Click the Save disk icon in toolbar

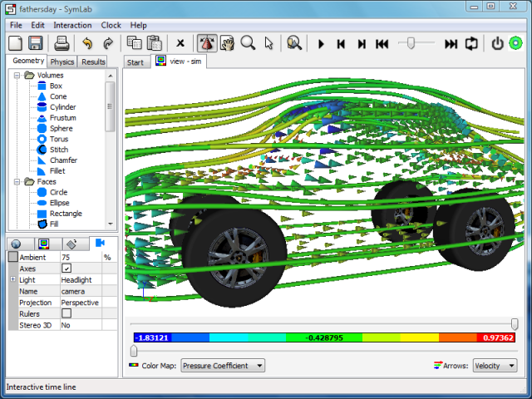[36, 43]
